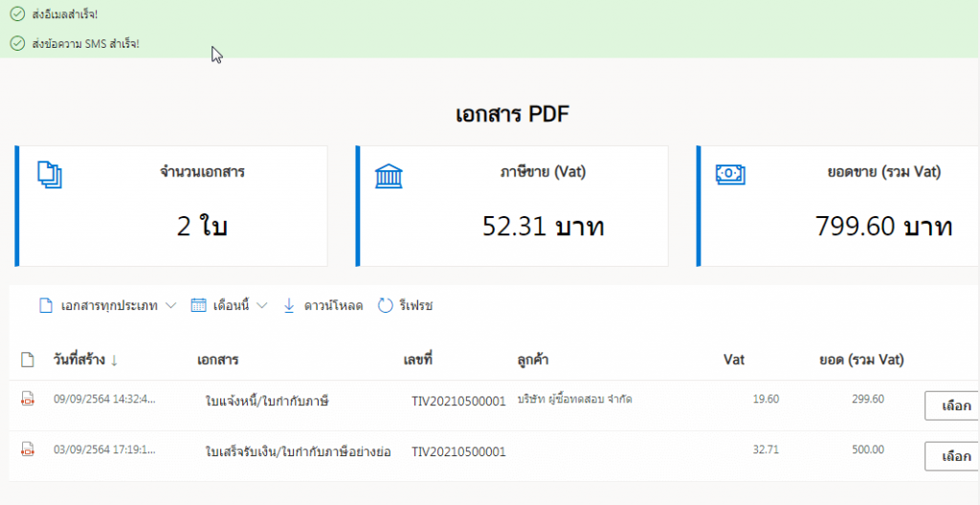Click the PDF icon for the 09/09/2564 row
The image size is (980, 505).
click(x=28, y=399)
